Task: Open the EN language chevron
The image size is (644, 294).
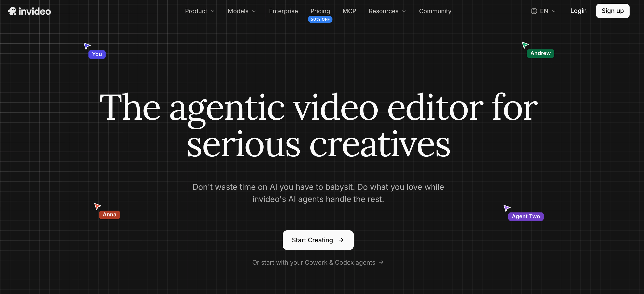Action: (554, 11)
